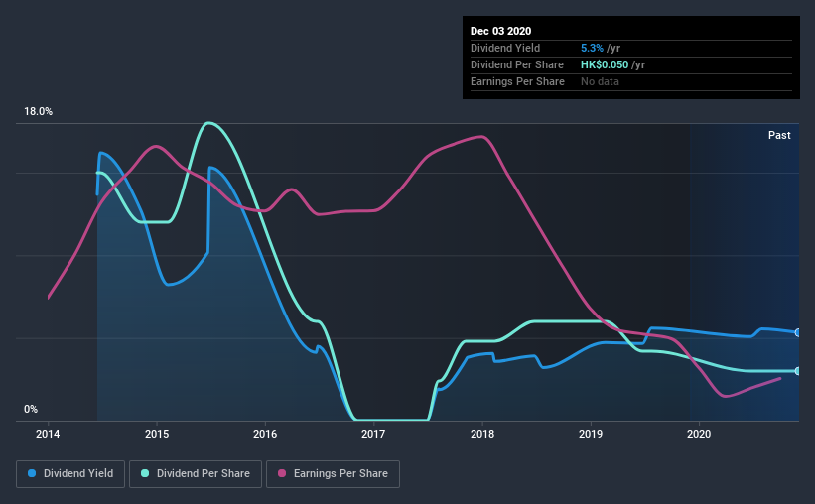The height and width of the screenshot is (504, 815).
Task: Select the Dividend Yield endpoint marker on chart
Action: (797, 332)
